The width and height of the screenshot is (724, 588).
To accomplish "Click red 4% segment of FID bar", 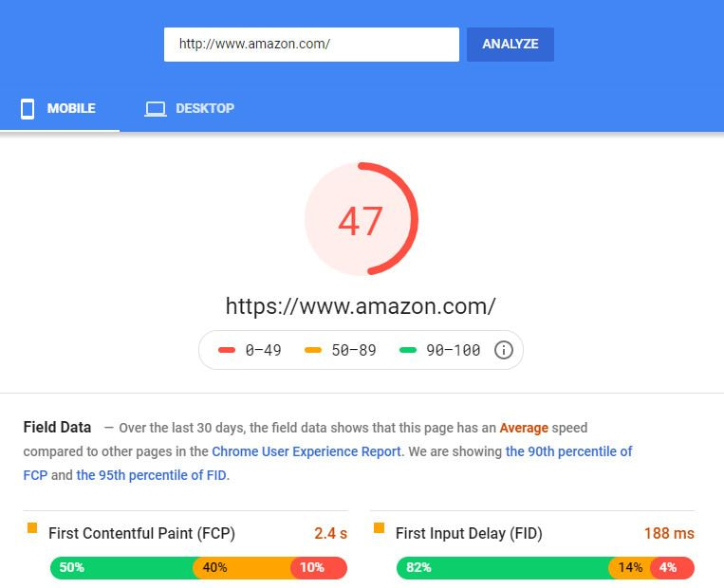I will coord(673,568).
